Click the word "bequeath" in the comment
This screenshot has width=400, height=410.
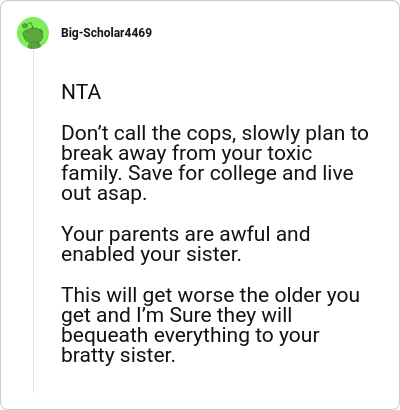[104, 335]
